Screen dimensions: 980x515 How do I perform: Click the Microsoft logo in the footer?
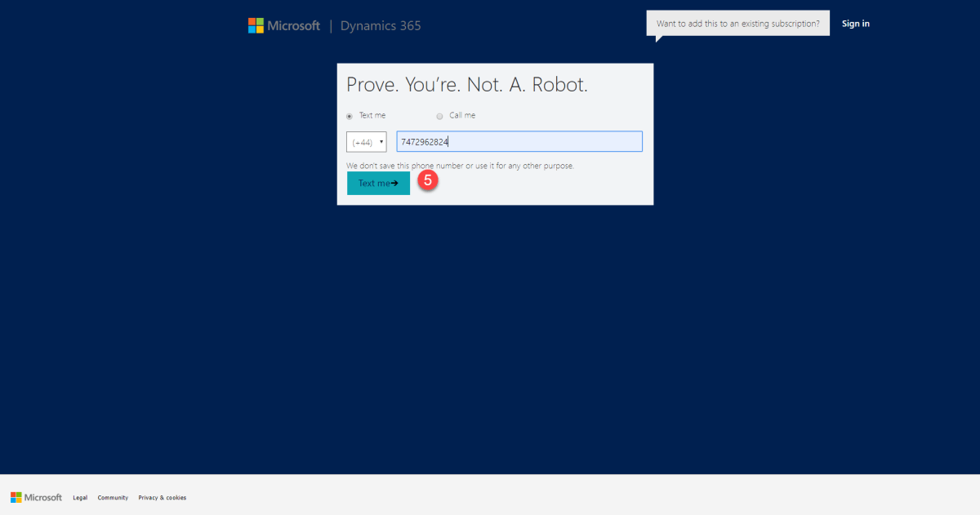[x=36, y=497]
